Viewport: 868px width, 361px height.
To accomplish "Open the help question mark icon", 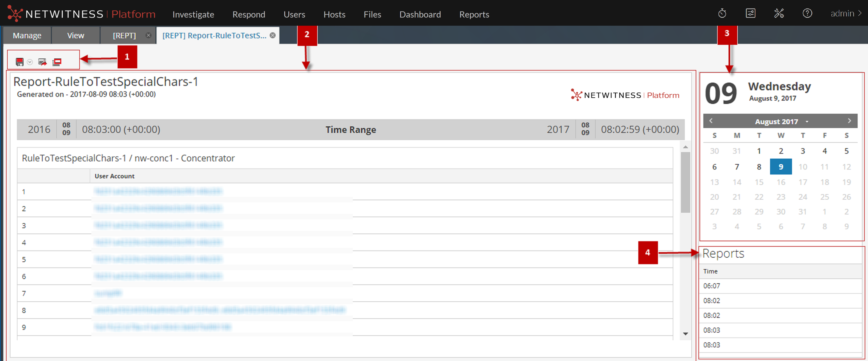I will pyautogui.click(x=807, y=13).
